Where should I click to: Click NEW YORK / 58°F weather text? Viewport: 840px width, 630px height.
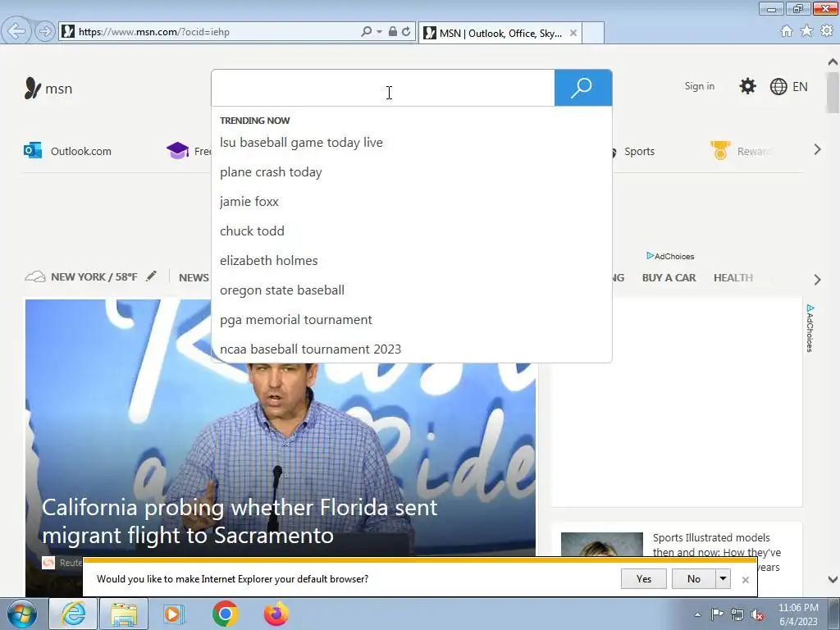click(x=94, y=277)
